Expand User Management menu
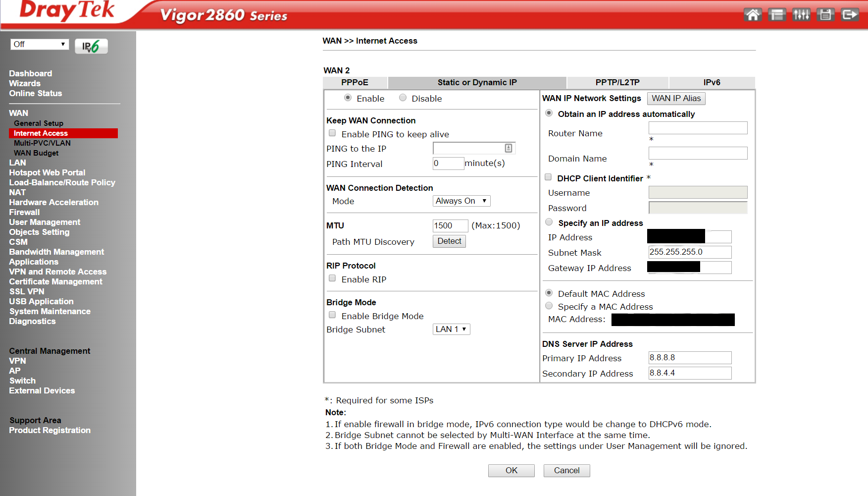 click(x=45, y=222)
